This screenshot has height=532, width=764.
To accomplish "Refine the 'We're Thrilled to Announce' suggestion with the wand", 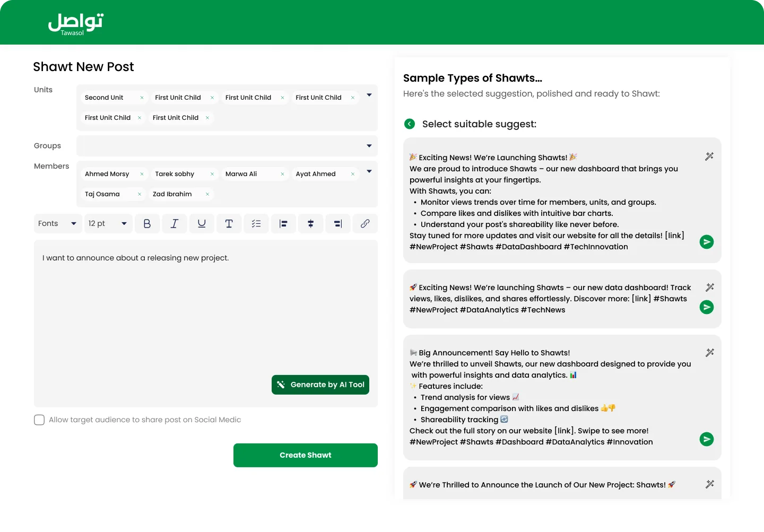I will tap(710, 484).
